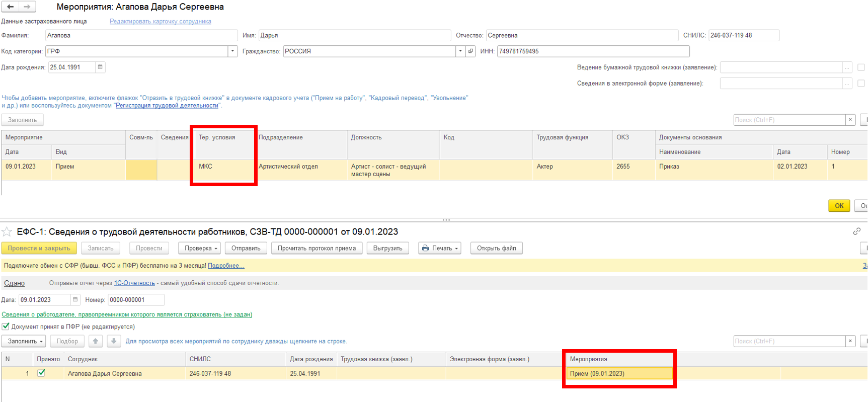This screenshot has width=868, height=402.
Task: Click the Провести button
Action: 149,248
